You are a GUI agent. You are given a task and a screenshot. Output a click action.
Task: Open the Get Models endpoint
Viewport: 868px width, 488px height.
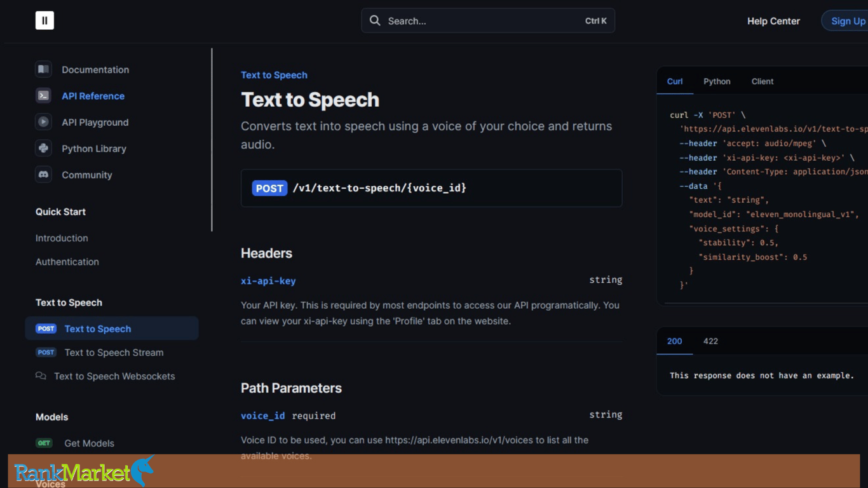89,444
